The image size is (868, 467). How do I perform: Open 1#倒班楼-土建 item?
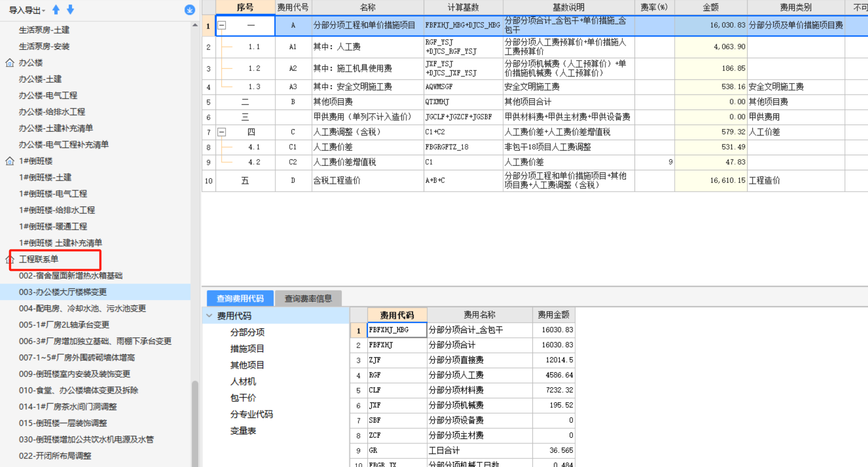pyautogui.click(x=45, y=177)
